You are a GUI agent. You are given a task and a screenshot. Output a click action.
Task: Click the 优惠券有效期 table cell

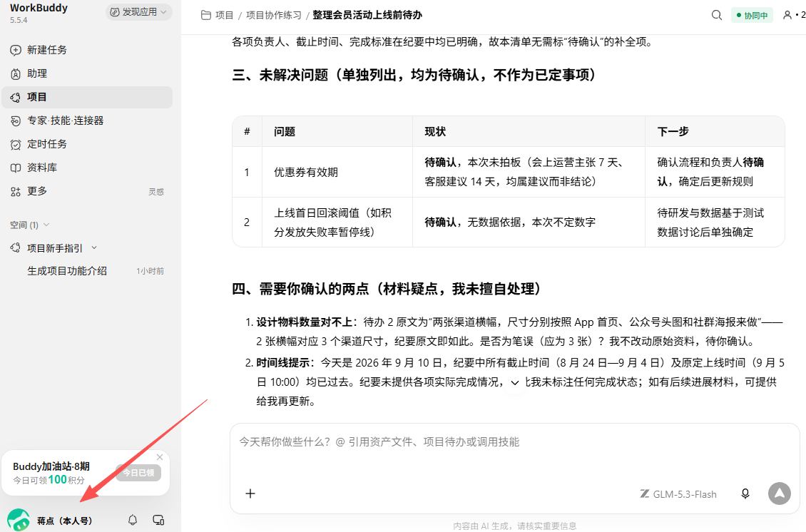coord(337,172)
